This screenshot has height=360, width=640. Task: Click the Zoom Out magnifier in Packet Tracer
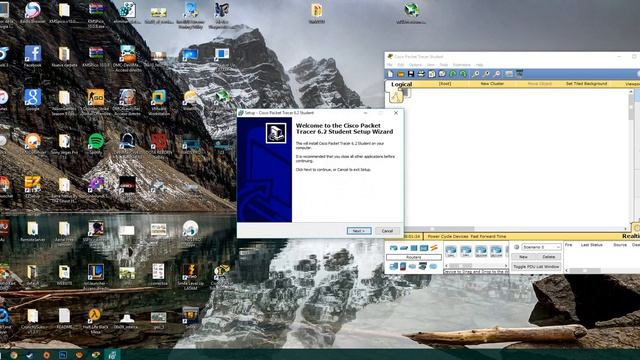click(x=497, y=74)
